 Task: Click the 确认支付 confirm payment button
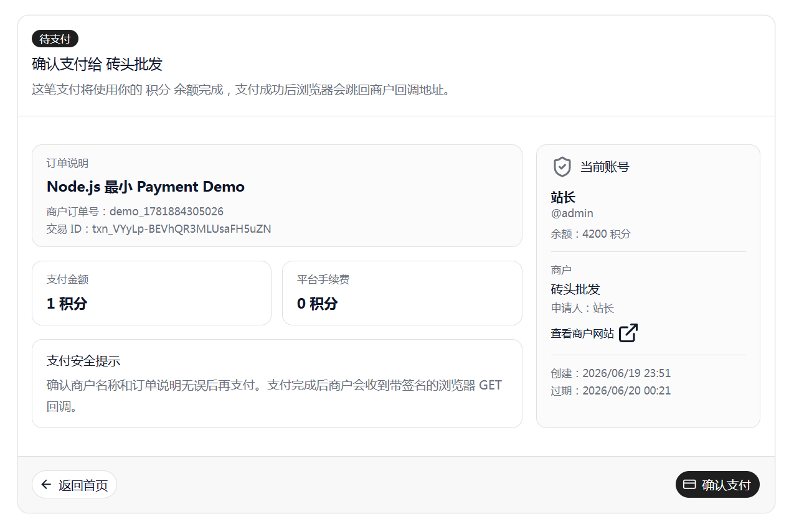717,485
